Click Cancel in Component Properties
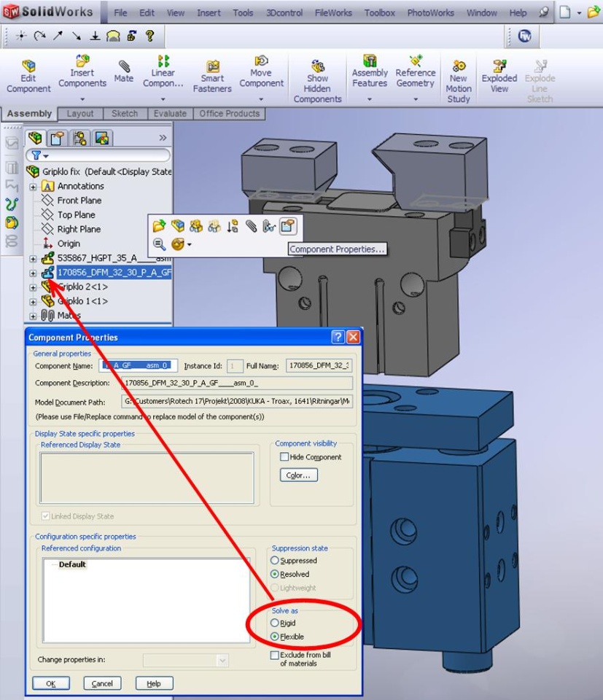Image resolution: width=603 pixels, height=700 pixels. 102,683
